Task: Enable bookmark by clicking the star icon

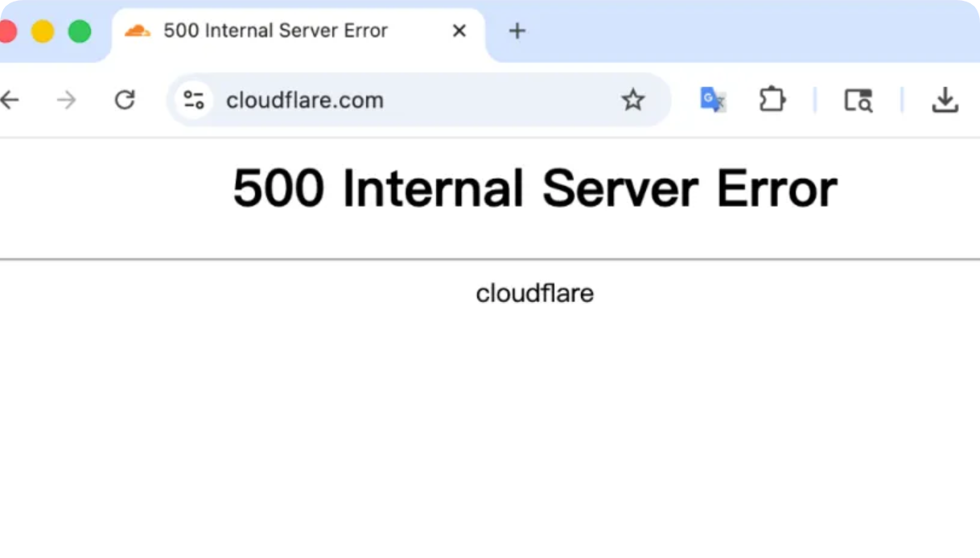Action: tap(633, 100)
